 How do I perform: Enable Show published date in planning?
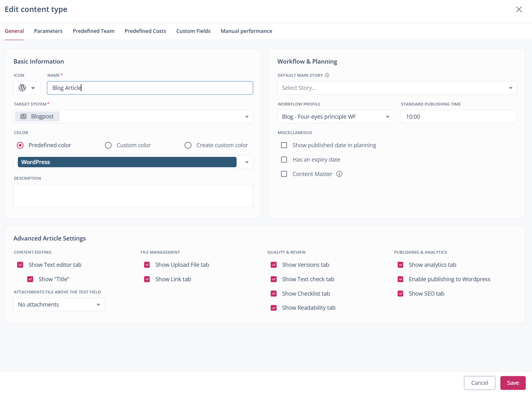[284, 145]
